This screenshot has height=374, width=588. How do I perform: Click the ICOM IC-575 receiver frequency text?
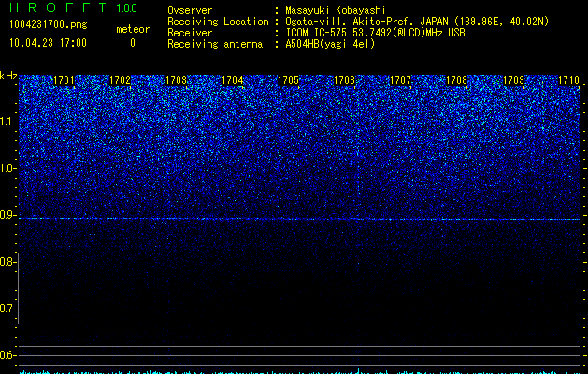375,33
